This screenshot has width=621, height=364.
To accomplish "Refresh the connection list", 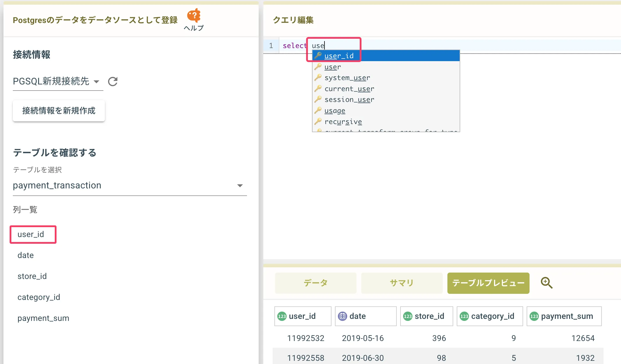I will (113, 82).
